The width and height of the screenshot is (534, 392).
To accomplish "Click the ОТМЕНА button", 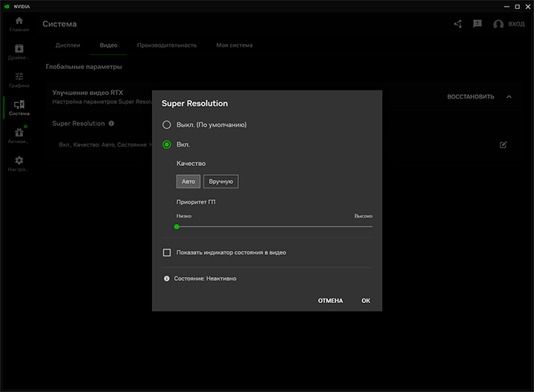I will (330, 301).
